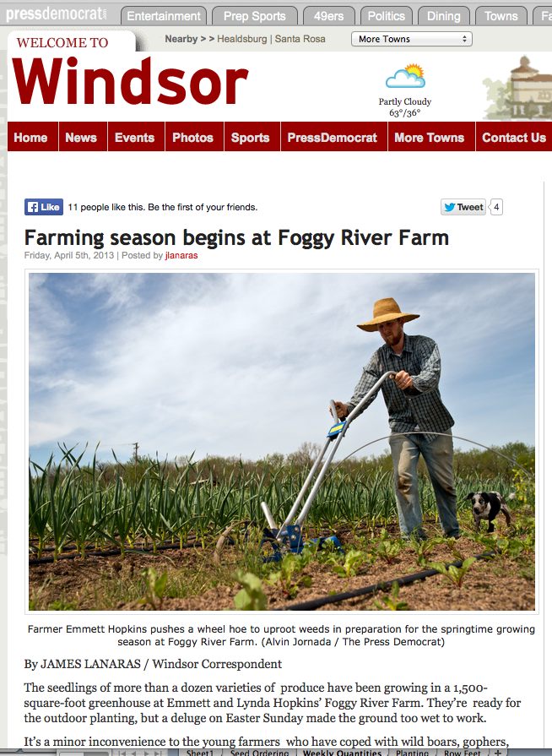Click the Facebook Like button
552x756 pixels.
point(44,207)
